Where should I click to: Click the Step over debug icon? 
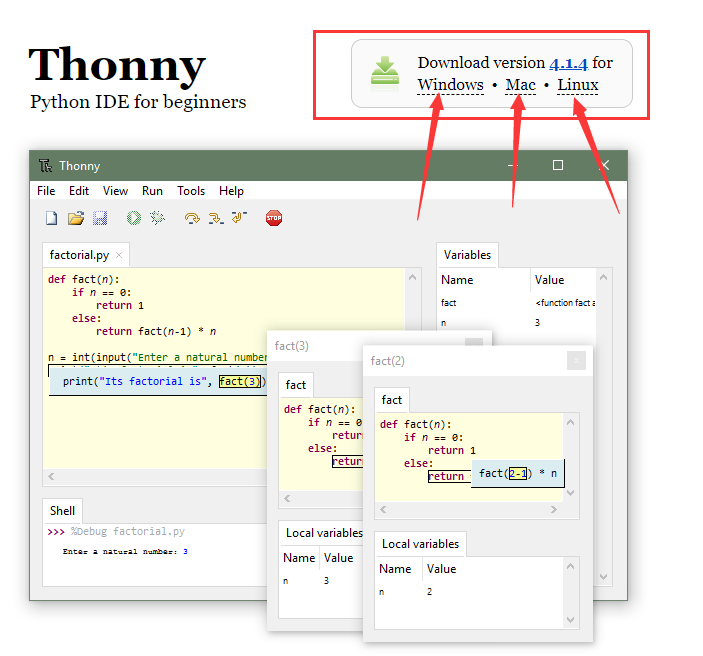(x=192, y=218)
